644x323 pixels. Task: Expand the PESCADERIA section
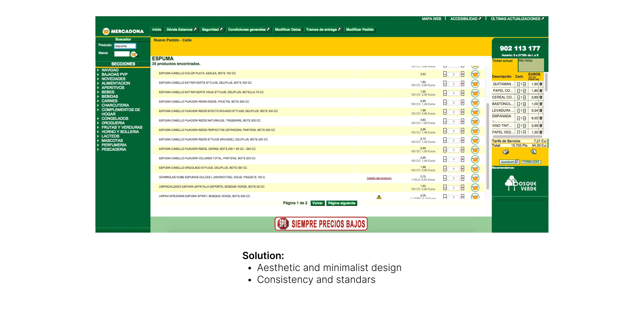pos(113,149)
